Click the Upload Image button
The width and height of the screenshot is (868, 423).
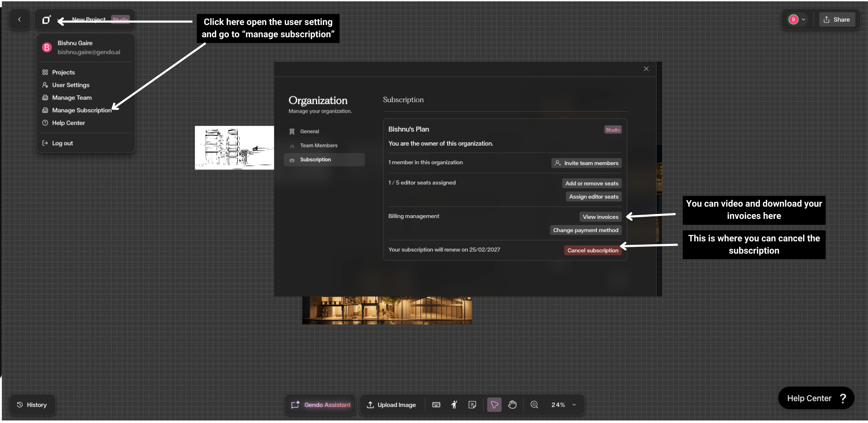tap(391, 405)
